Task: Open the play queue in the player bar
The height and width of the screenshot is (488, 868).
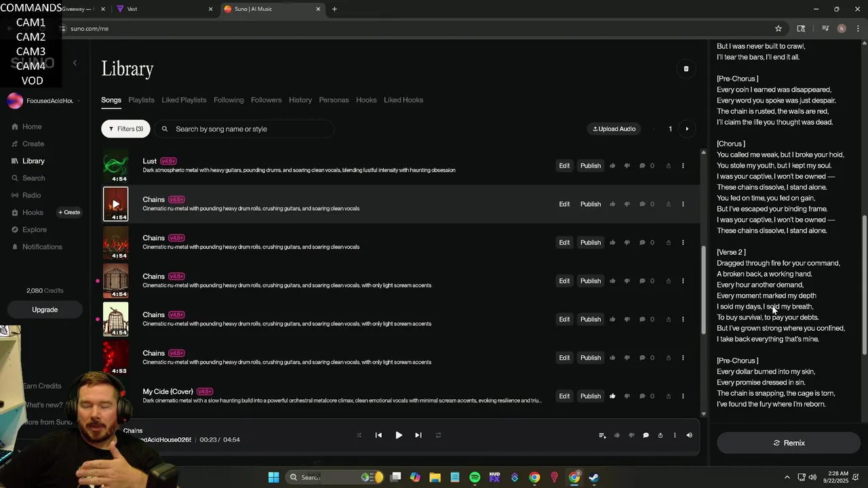Action: pyautogui.click(x=602, y=435)
